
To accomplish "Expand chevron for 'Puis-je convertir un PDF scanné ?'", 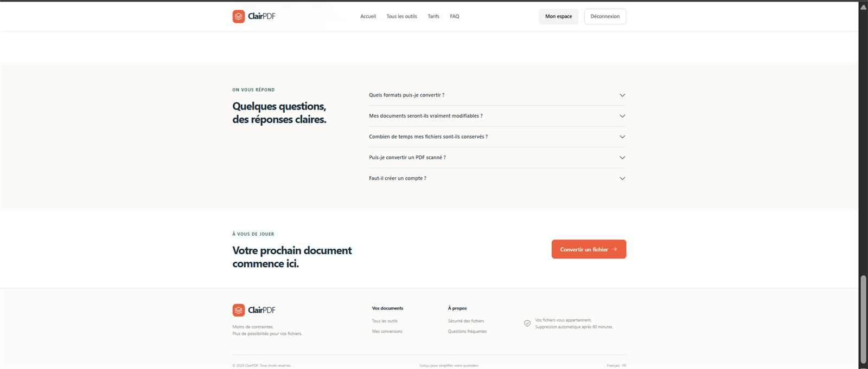I will tap(622, 158).
